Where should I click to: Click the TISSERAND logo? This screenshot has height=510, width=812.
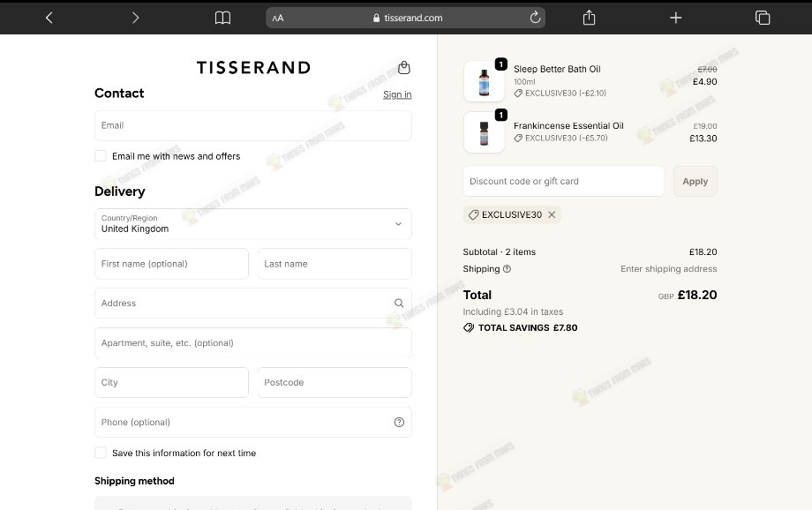pos(253,67)
